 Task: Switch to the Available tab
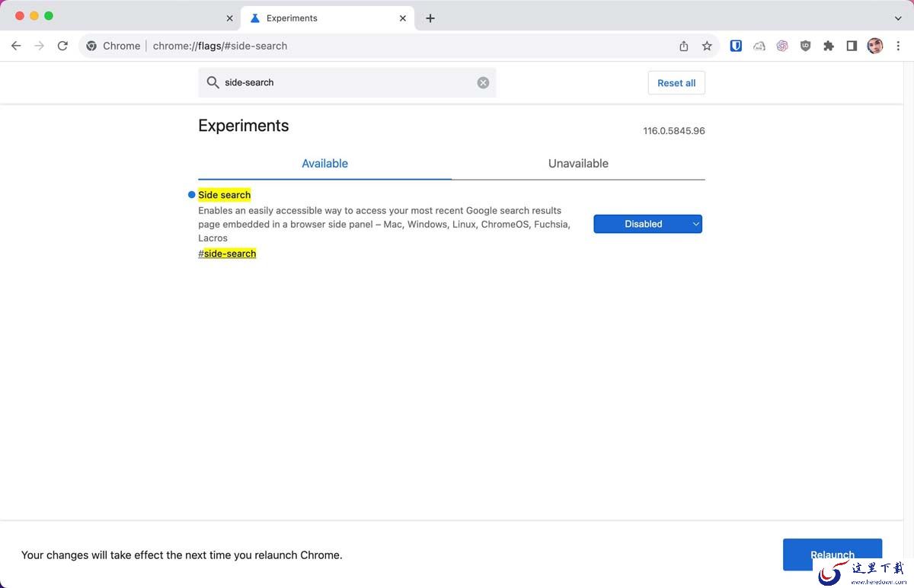tap(324, 164)
